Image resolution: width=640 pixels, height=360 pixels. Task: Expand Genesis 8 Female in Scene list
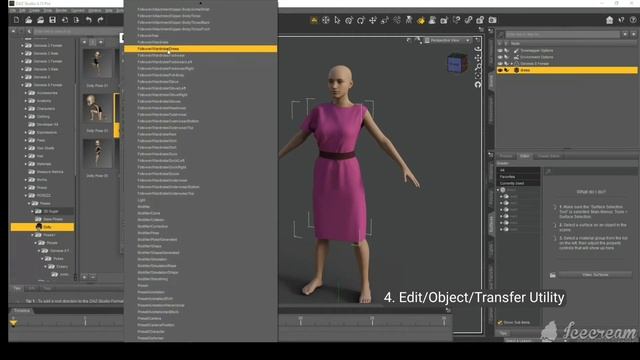coord(512,64)
